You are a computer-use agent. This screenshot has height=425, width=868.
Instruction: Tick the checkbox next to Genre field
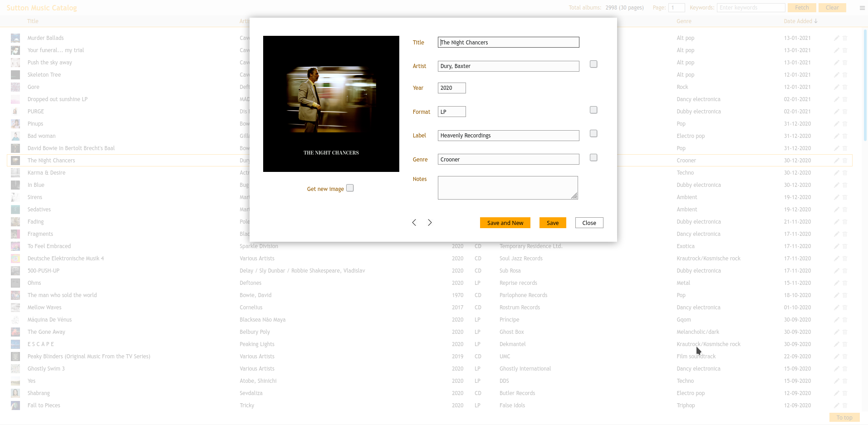tap(593, 157)
